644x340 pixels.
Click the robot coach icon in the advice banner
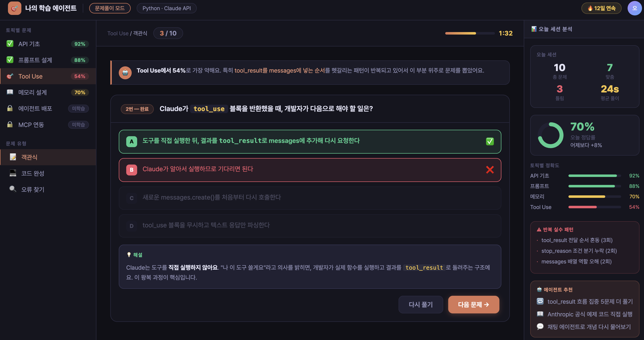[125, 73]
